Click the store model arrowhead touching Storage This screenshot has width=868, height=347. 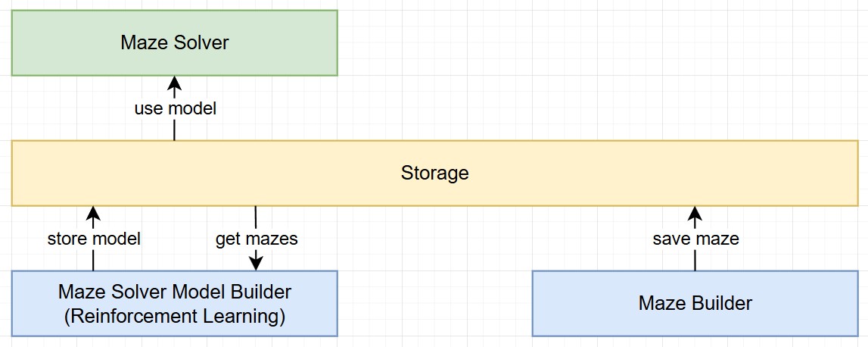tap(94, 212)
